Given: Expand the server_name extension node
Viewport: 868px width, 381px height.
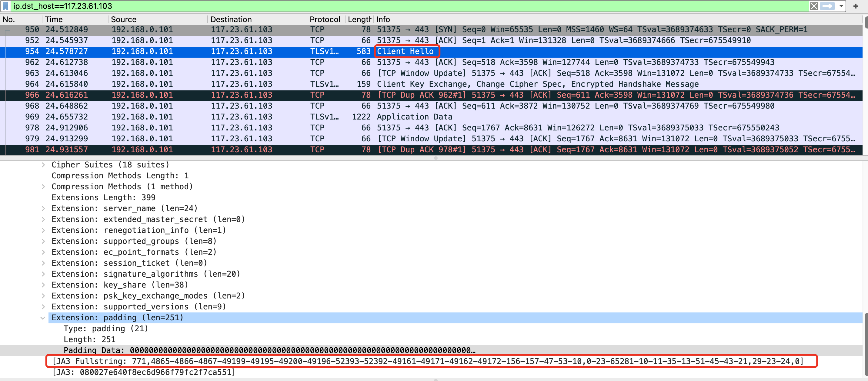Looking at the screenshot, I should (43, 208).
